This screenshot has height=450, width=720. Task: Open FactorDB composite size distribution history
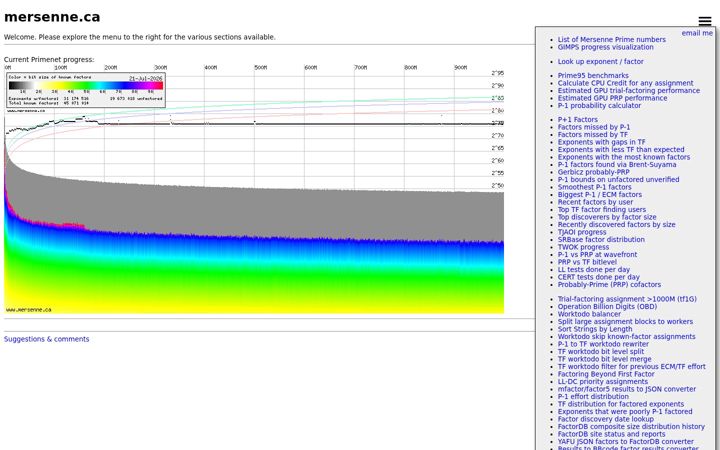pos(631,427)
